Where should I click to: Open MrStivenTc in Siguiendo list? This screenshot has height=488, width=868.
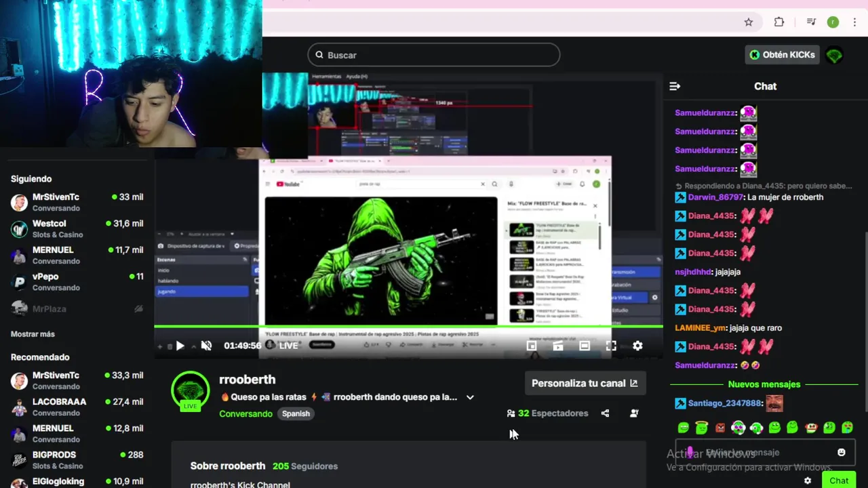pyautogui.click(x=77, y=203)
